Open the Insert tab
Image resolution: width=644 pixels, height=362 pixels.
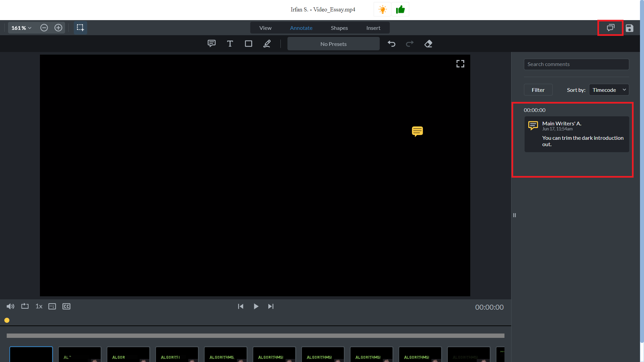click(373, 28)
